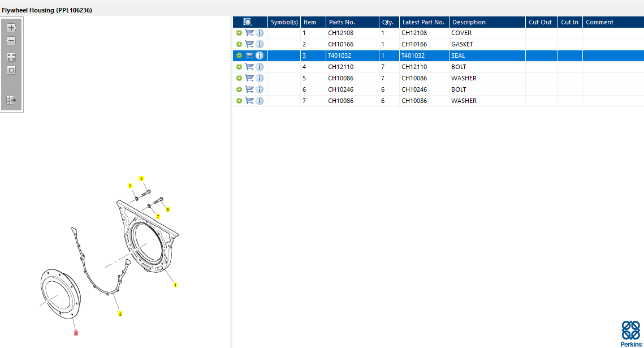Open info for item 6 BOLT
The width and height of the screenshot is (644, 348).
[260, 89]
